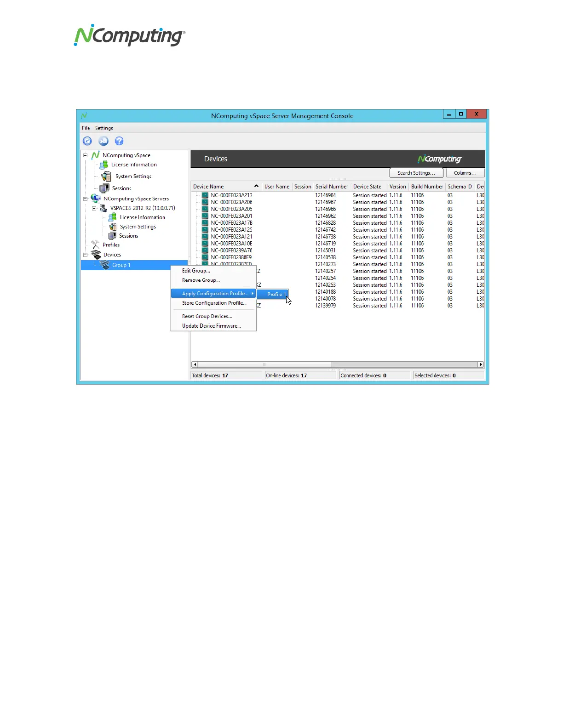Collapse the Devices tree node
The width and height of the screenshot is (563, 728).
point(85,255)
